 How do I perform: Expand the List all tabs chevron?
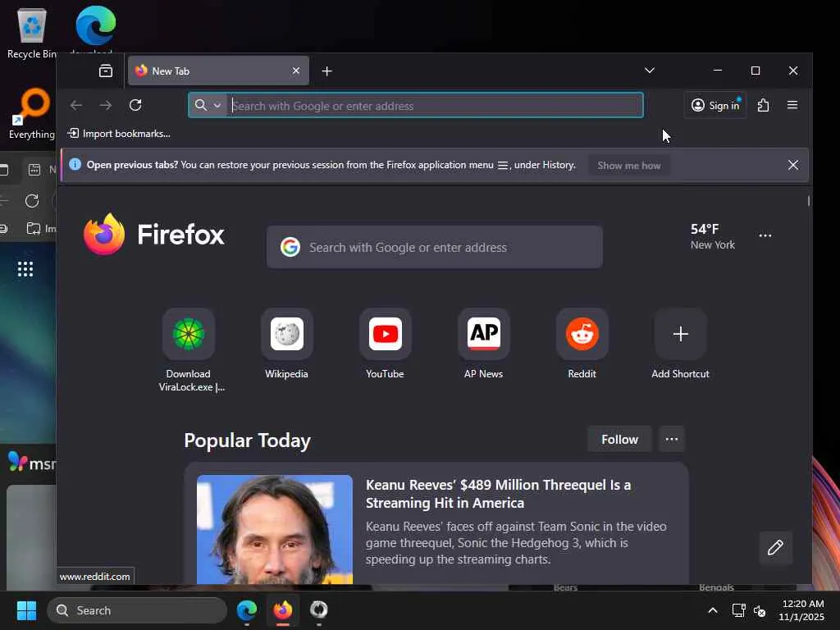(x=650, y=71)
